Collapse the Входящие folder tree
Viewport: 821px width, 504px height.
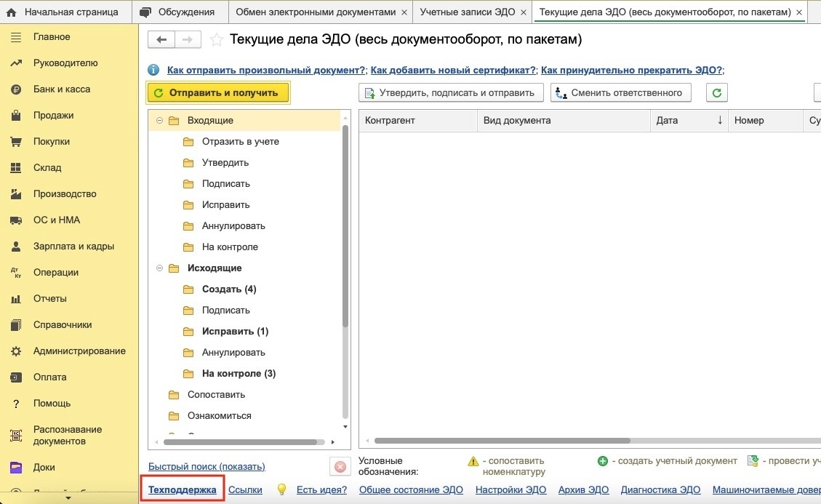[x=160, y=121]
